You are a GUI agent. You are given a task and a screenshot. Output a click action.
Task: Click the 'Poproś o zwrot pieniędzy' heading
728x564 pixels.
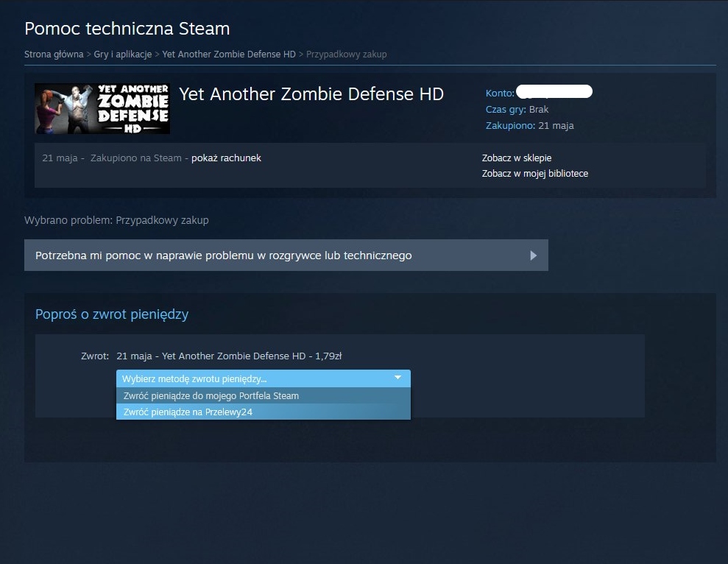112,314
